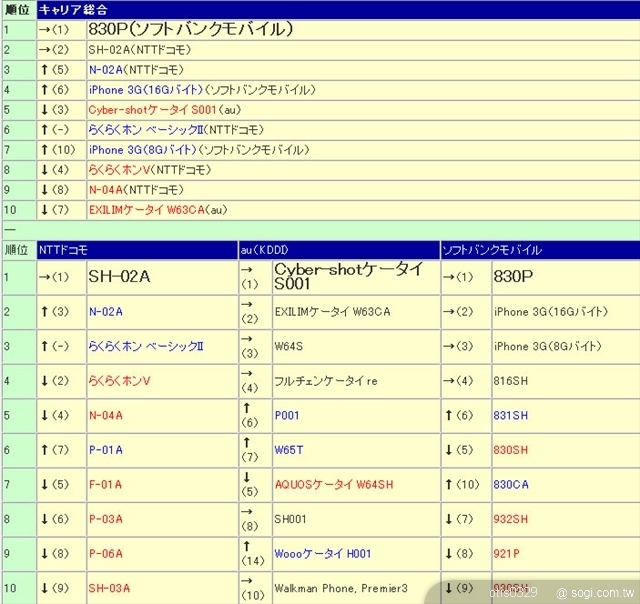Click iPhone 3G(8Gバイト)(ソフトバンクモバイル) row
The image size is (640, 604).
point(199,150)
